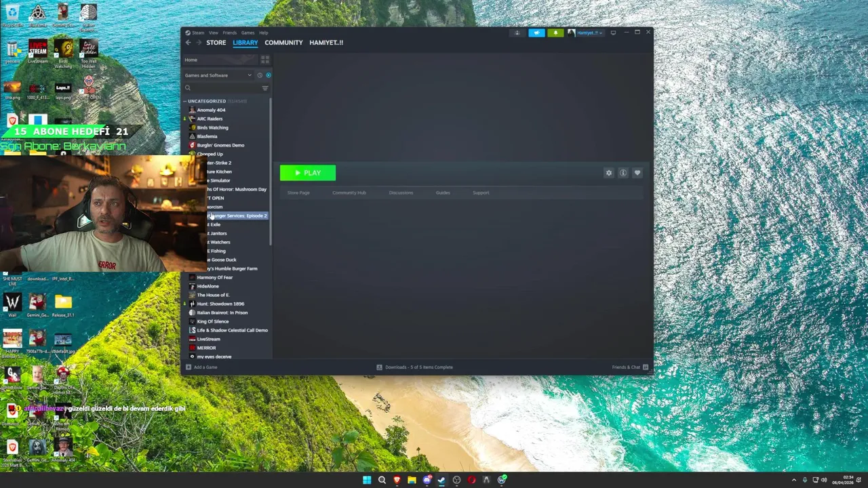Image resolution: width=868 pixels, height=488 pixels.
Task: Open the yellow folder on desktop
Action: 63,305
